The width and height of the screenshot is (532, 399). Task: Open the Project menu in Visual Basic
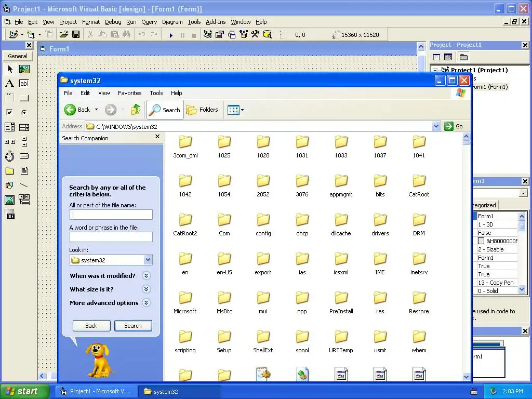click(68, 22)
